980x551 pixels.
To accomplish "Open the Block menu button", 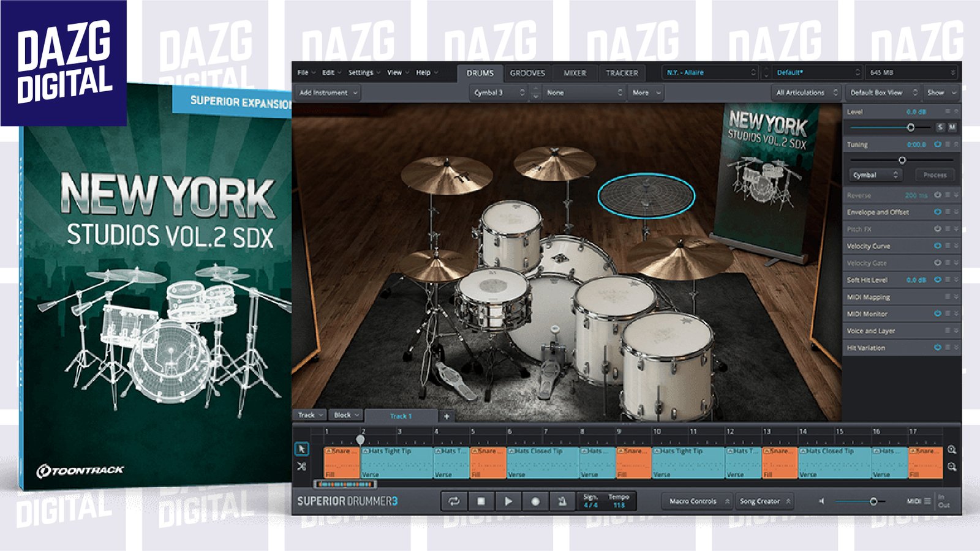I will click(347, 415).
